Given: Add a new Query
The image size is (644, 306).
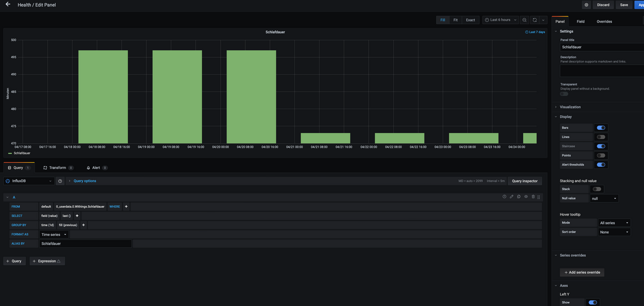Looking at the screenshot, I should 14,261.
